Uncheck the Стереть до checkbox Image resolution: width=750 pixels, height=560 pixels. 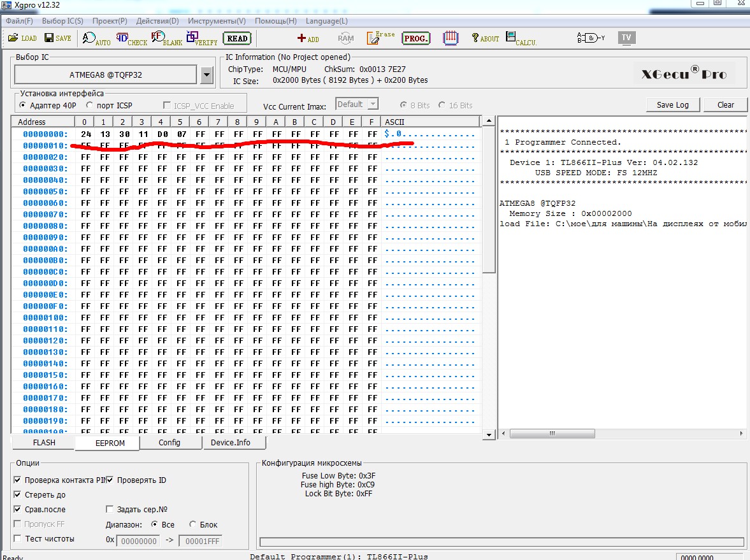tap(17, 495)
